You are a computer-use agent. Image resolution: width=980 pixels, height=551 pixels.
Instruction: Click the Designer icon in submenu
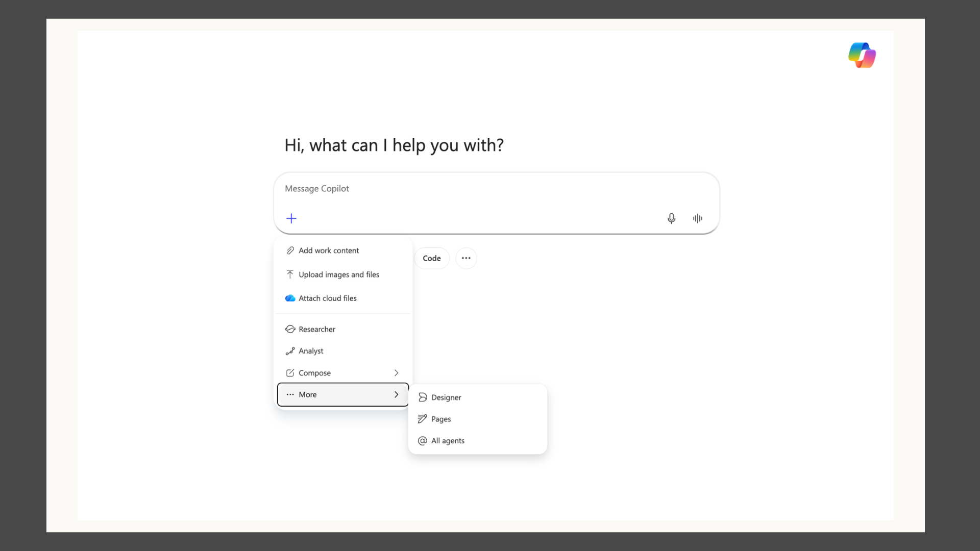[x=423, y=397]
